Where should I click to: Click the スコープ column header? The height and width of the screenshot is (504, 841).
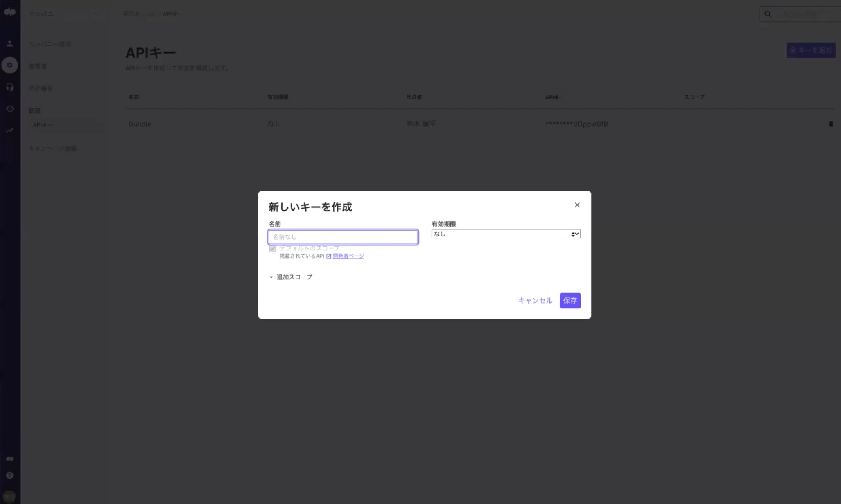point(694,97)
